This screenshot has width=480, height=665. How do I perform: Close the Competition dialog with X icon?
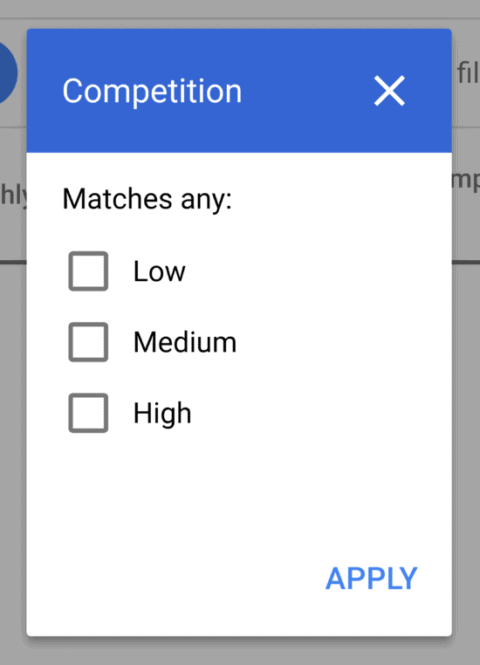(389, 91)
